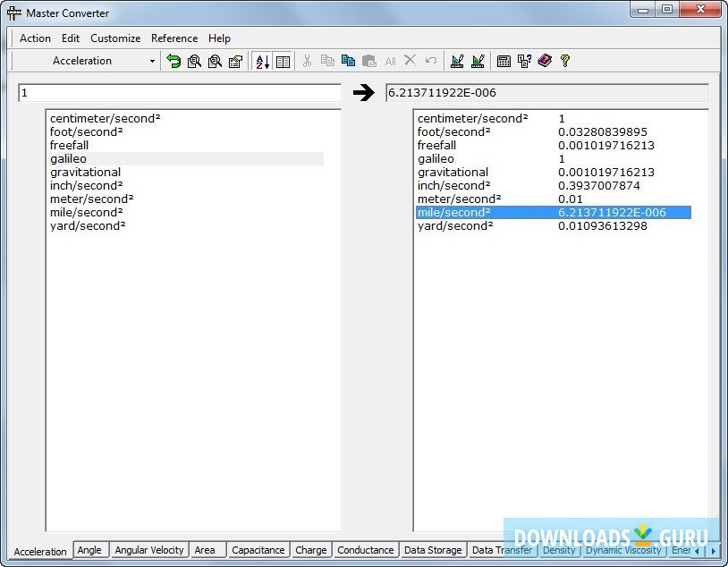Screen dimensions: 728x567
Task: Click the blue copy-all pages icon
Action: (348, 61)
